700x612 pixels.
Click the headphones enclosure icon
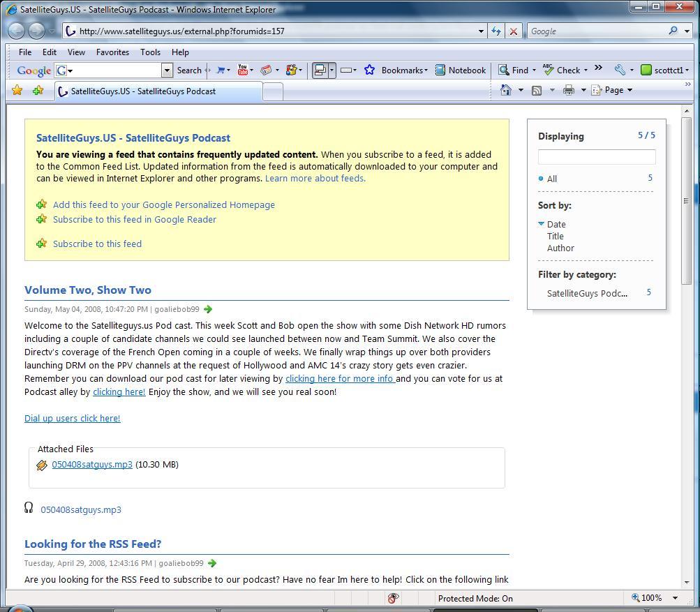[x=29, y=508]
